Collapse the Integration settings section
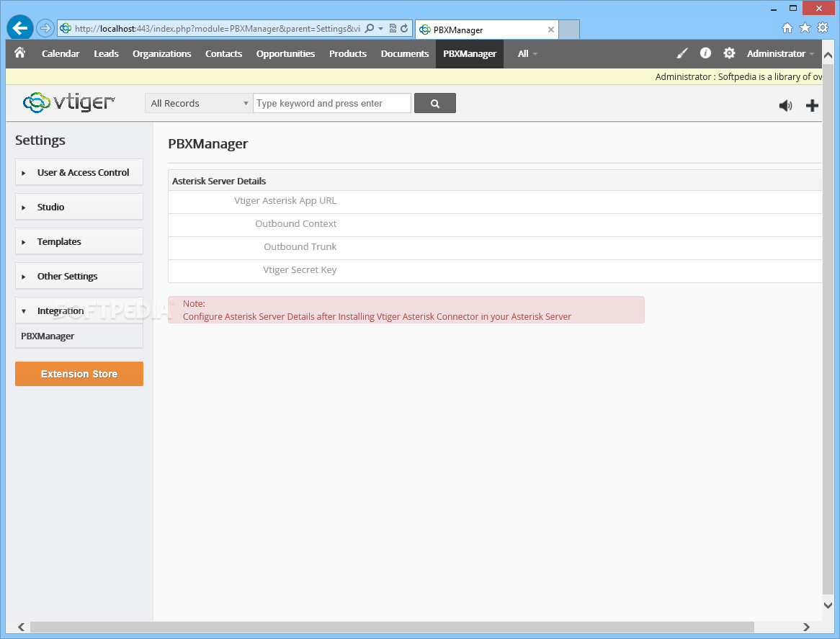Screen dimensions: 840x639 [x=79, y=310]
